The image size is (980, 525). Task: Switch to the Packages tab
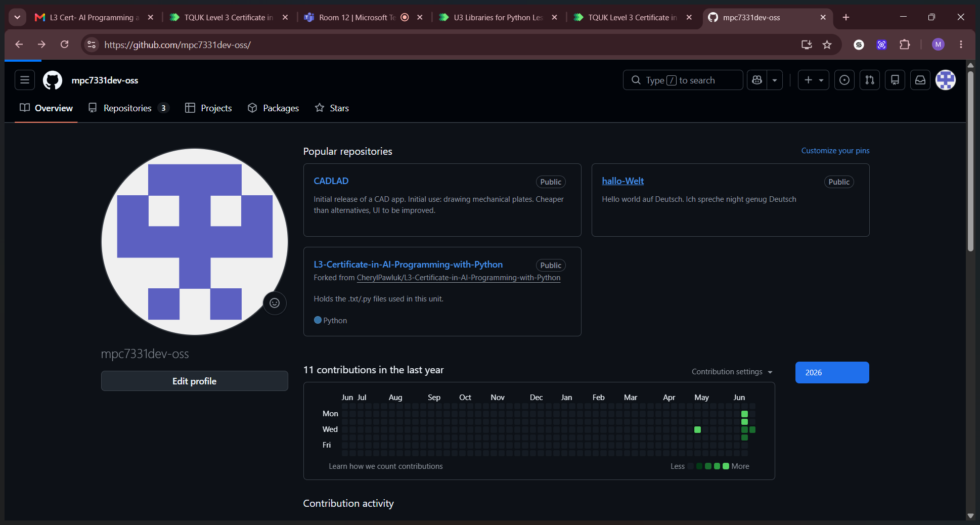pos(274,108)
